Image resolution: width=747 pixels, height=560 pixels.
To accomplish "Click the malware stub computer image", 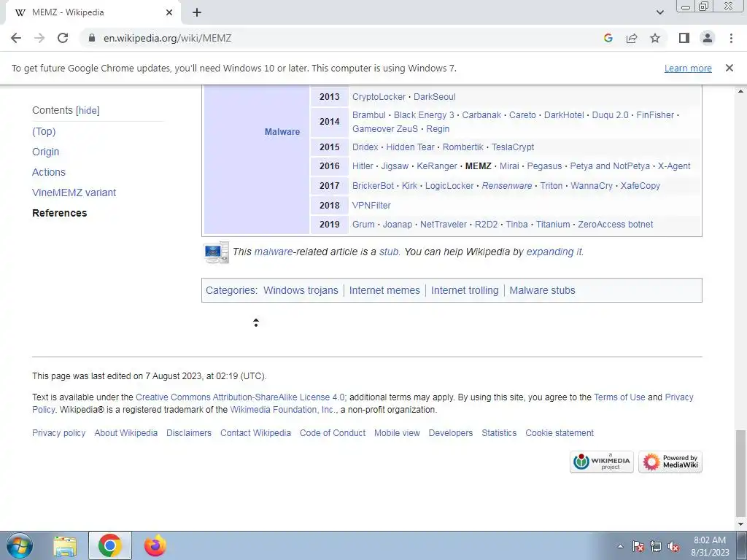I will (216, 252).
